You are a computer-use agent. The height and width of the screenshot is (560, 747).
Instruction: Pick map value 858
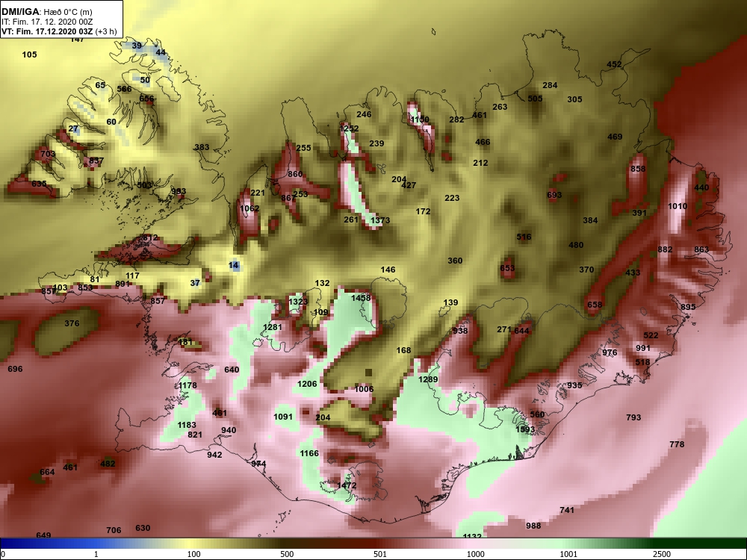638,169
